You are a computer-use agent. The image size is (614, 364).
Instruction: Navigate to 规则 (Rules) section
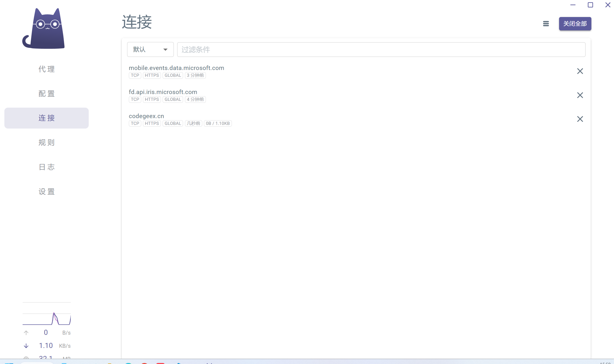click(46, 143)
